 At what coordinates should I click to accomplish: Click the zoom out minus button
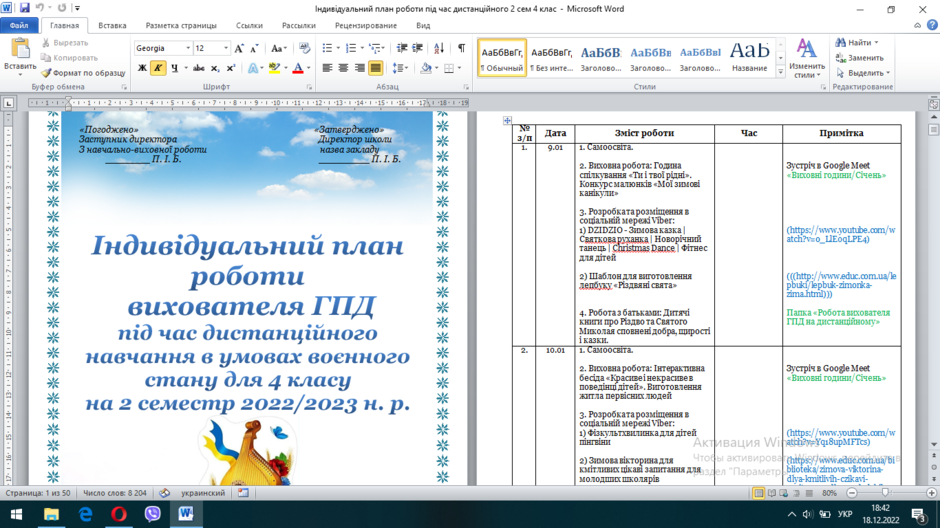[852, 493]
